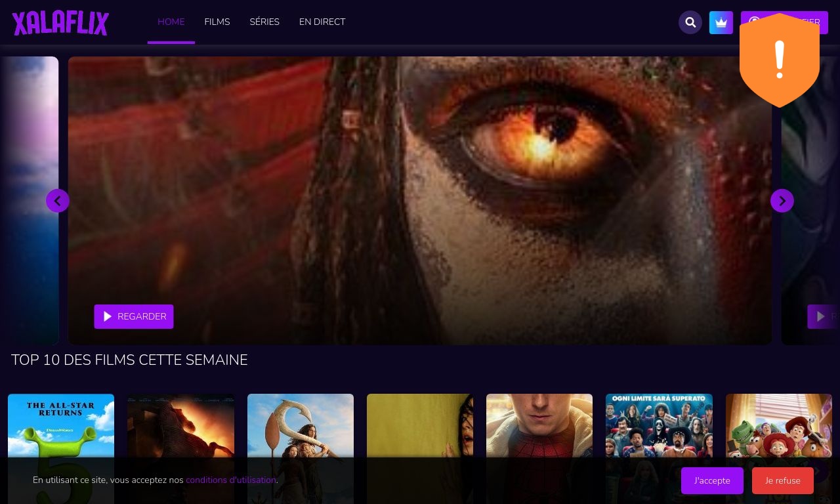Open the SÉRIES section
Viewport: 840px width, 504px height.
pos(264,22)
